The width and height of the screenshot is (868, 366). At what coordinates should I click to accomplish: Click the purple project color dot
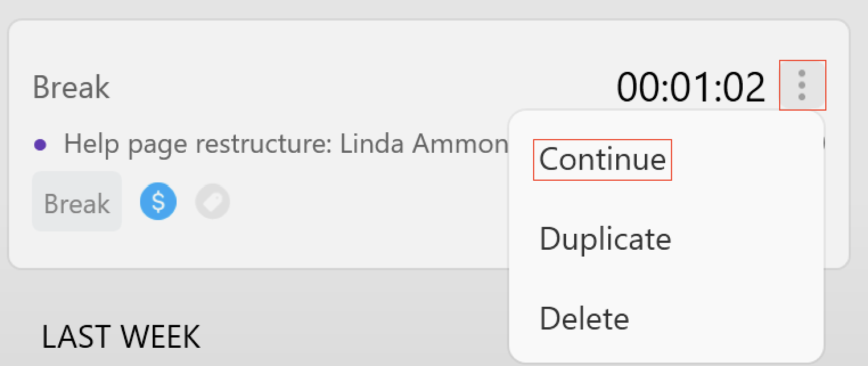[40, 144]
